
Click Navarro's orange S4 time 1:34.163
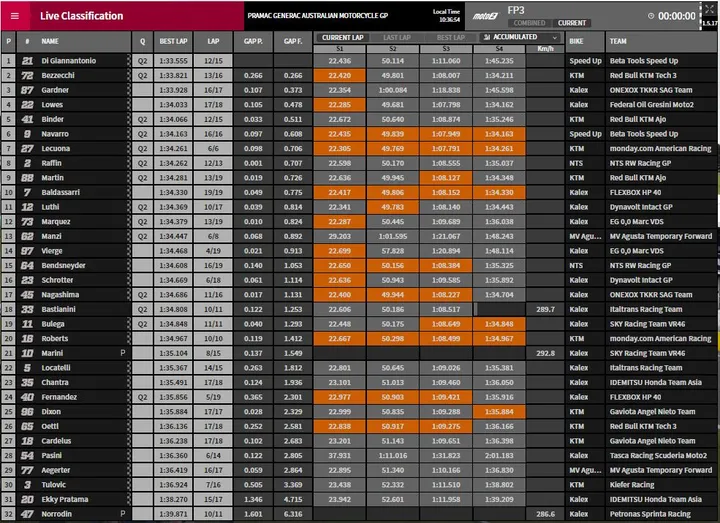click(499, 134)
